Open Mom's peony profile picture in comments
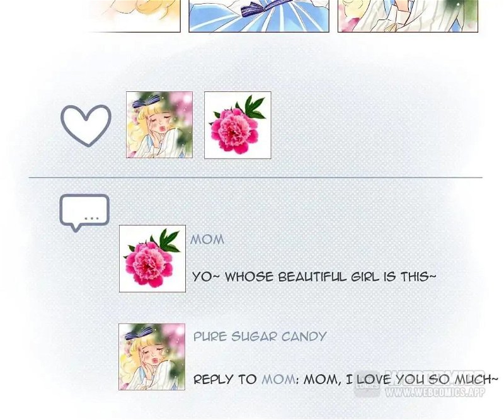Screen dimensions: 504x420 coord(152,258)
